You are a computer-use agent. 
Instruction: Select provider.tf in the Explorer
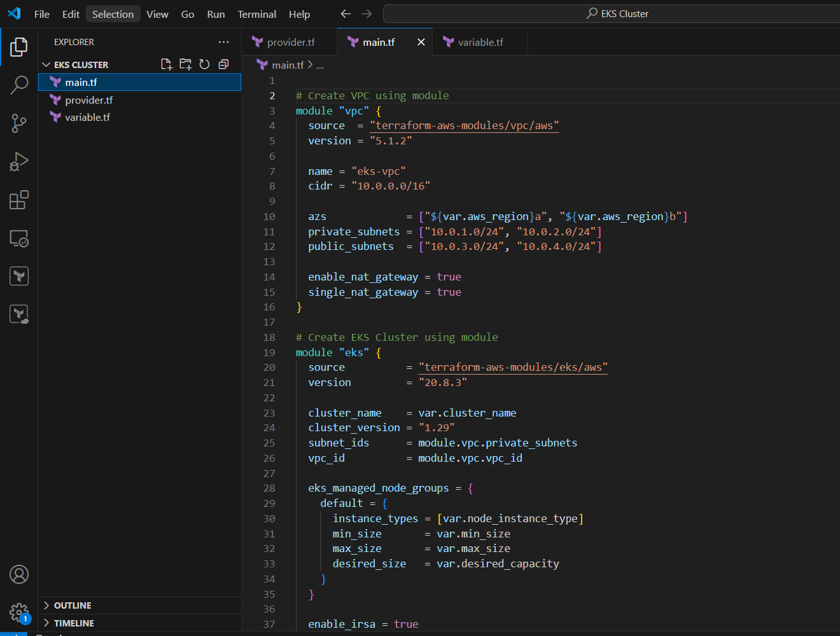point(140,100)
